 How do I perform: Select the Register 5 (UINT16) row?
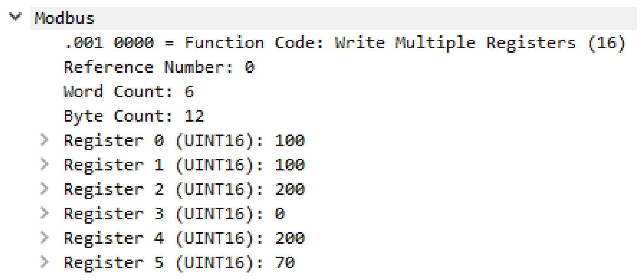point(179,263)
